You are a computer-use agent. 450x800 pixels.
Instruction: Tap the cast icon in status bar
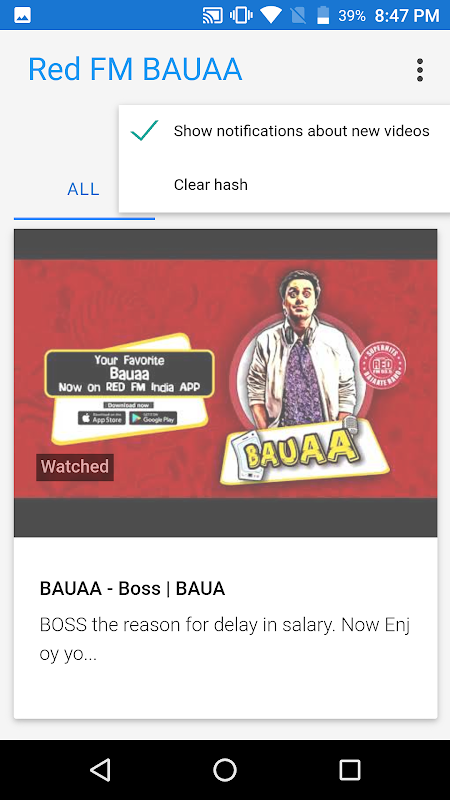212,15
